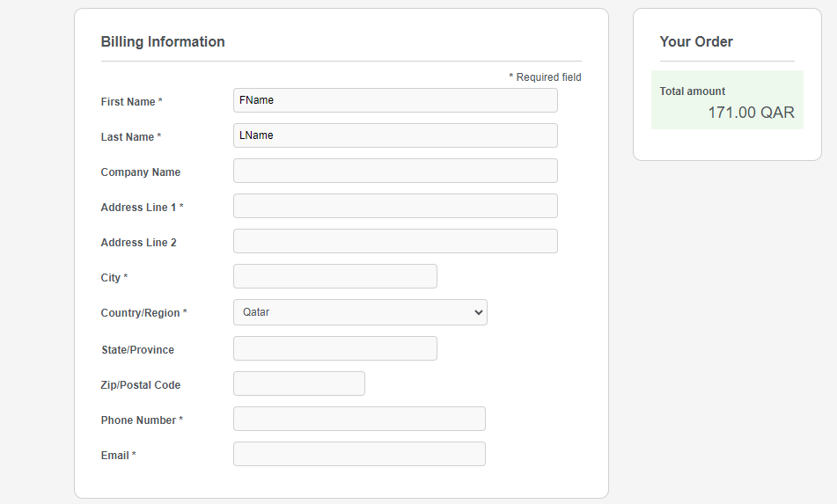Click the City input field
The height and width of the screenshot is (504, 837).
pos(334,276)
